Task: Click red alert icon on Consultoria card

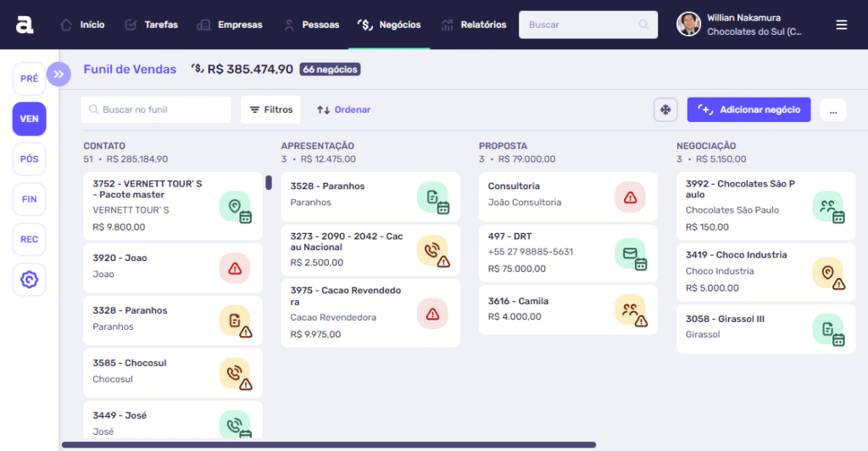Action: coord(630,197)
